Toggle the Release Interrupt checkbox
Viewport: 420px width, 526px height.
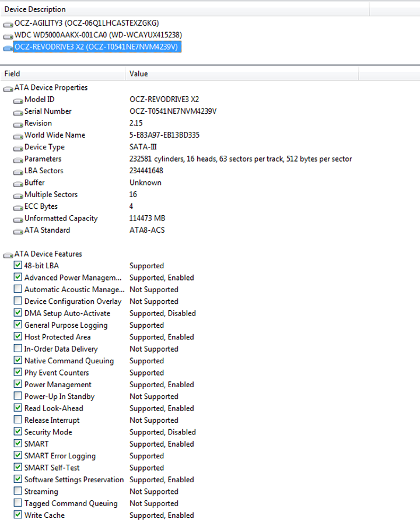pyautogui.click(x=17, y=420)
